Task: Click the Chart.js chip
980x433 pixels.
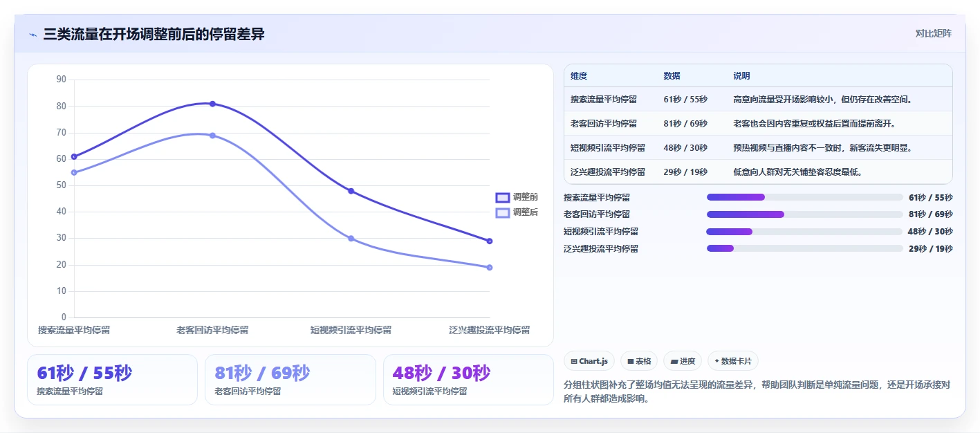Action: tap(589, 361)
